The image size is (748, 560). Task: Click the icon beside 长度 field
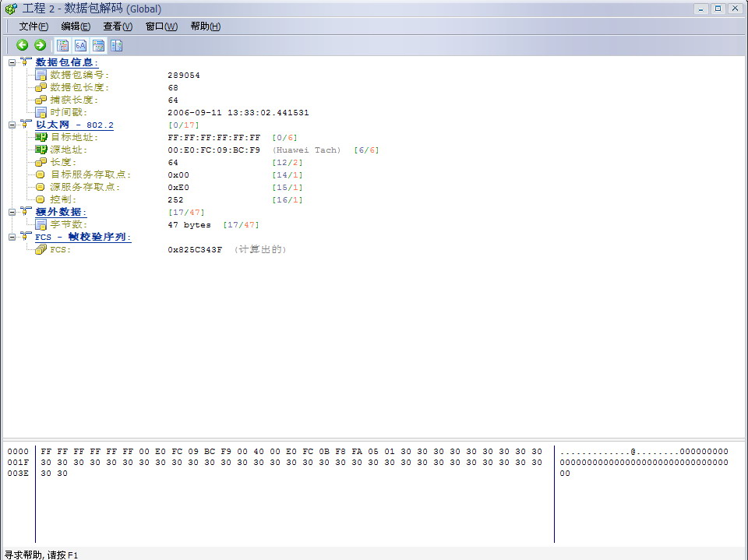coord(41,162)
